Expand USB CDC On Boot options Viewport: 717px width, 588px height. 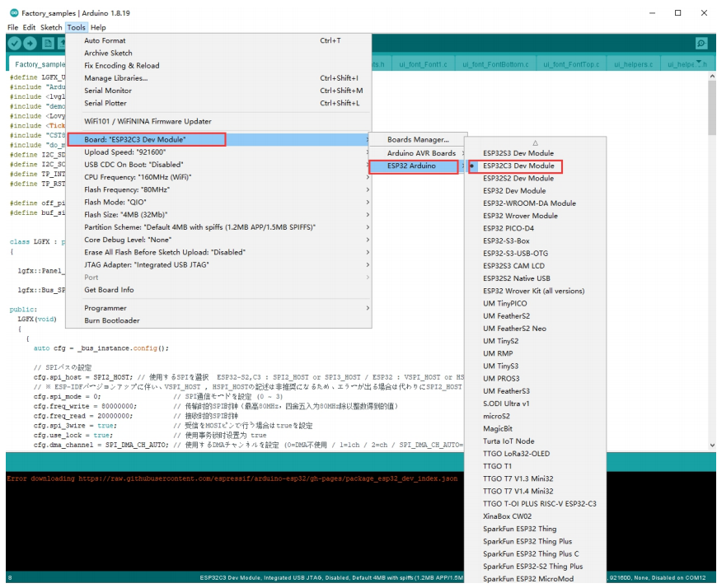(x=218, y=165)
